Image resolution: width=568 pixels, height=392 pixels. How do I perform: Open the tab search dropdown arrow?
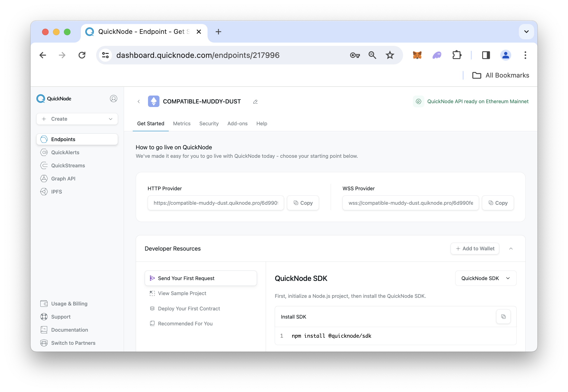coord(526,32)
